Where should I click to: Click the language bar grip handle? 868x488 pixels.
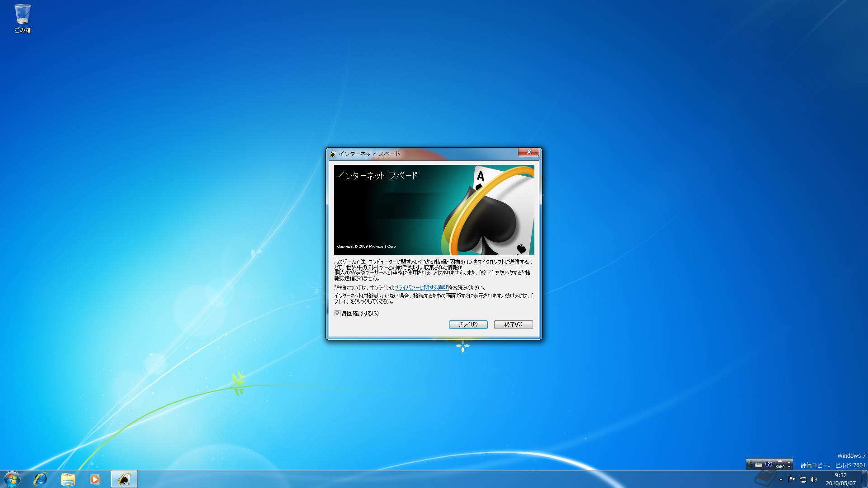click(x=750, y=465)
